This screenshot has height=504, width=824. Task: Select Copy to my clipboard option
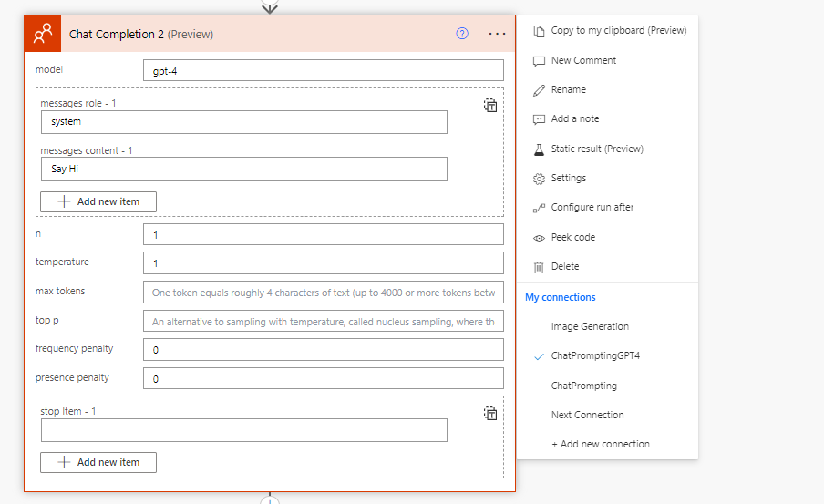pyautogui.click(x=618, y=30)
